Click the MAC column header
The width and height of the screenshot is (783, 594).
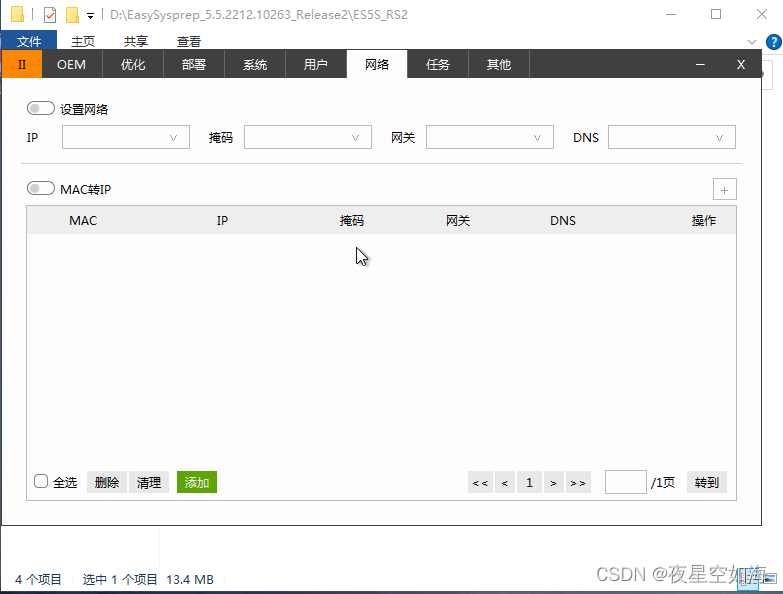point(83,221)
